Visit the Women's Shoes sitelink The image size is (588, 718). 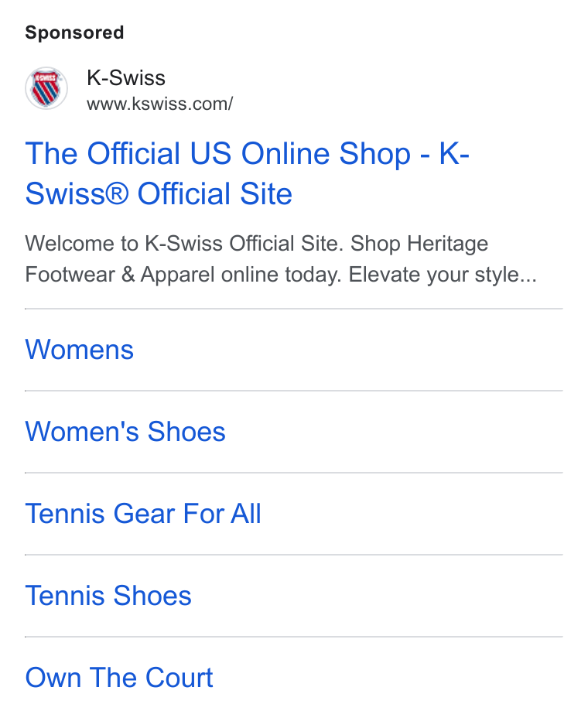[x=125, y=432]
